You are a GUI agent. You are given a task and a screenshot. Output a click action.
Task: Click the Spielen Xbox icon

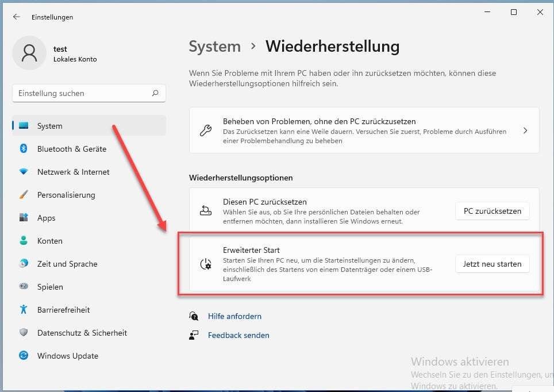23,287
